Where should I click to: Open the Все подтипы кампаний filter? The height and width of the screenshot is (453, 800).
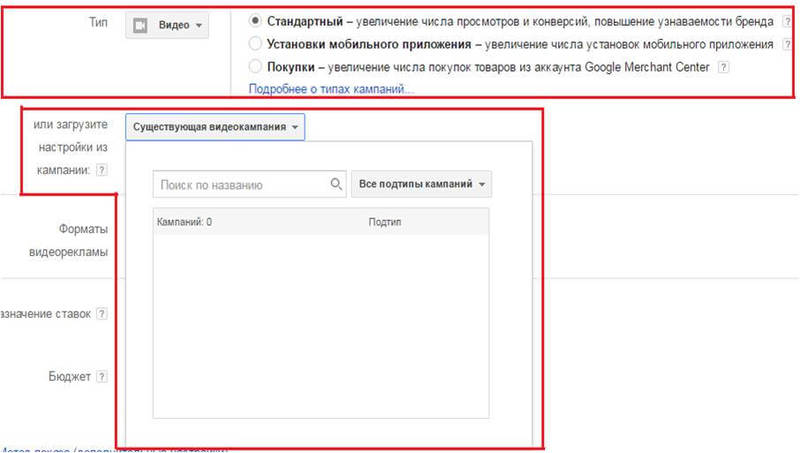click(x=421, y=184)
